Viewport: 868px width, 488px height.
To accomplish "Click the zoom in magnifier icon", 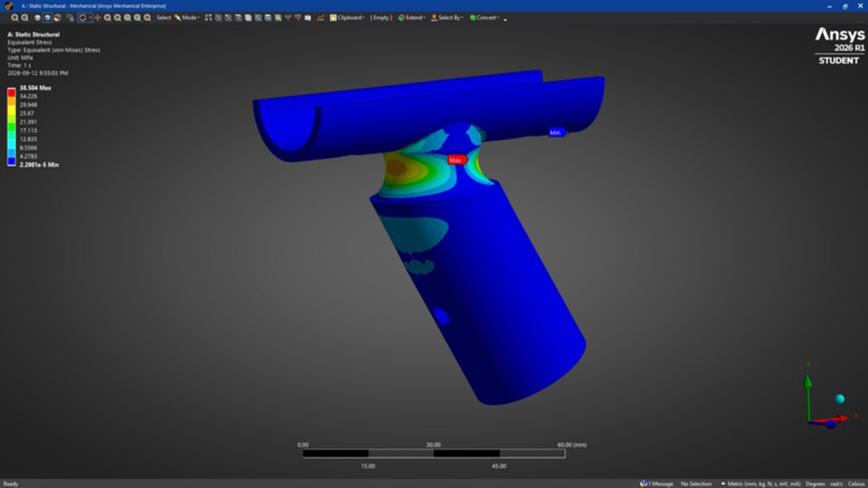I will pos(14,18).
